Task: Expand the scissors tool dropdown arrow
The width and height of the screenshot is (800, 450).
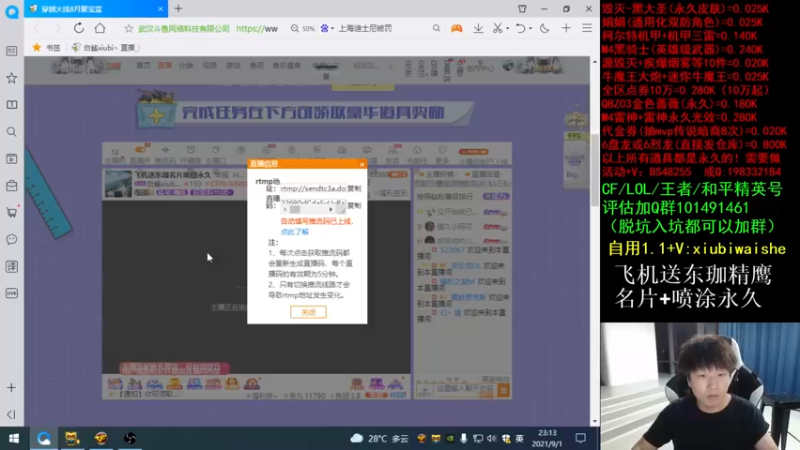Action: tap(507, 29)
